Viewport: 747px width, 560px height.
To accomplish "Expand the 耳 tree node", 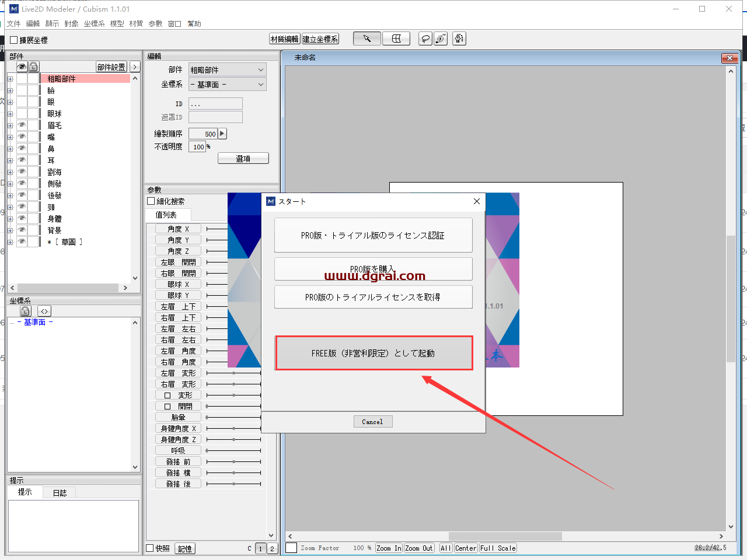I will coord(10,160).
